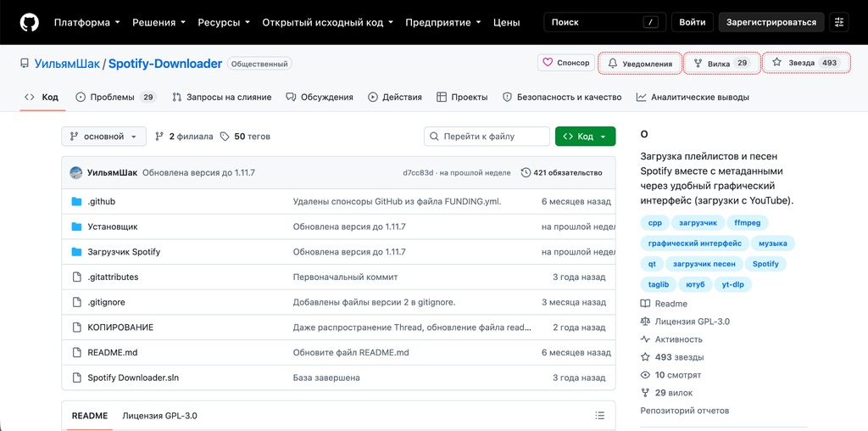Image resolution: width=868 pixels, height=431 pixels.
Task: Open commit message "Первоначальный коммит"
Action: (345, 277)
